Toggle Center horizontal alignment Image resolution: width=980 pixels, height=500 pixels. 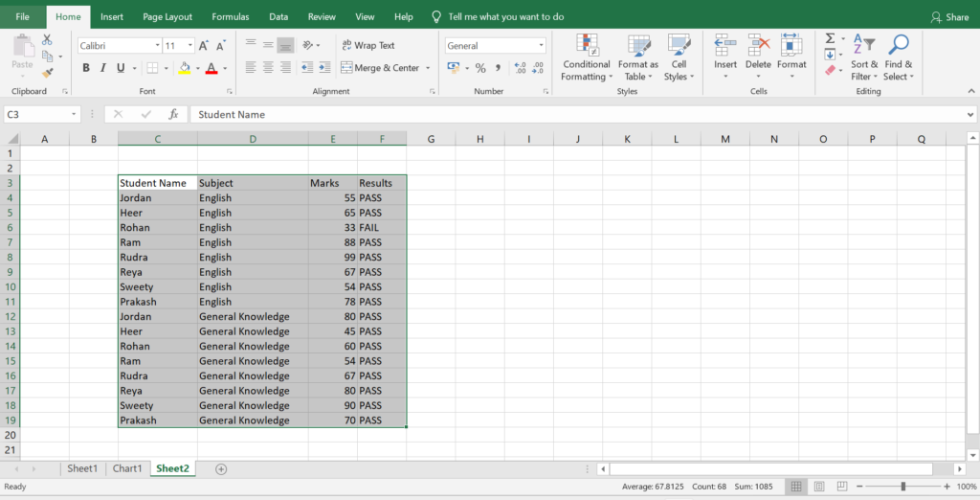(268, 68)
